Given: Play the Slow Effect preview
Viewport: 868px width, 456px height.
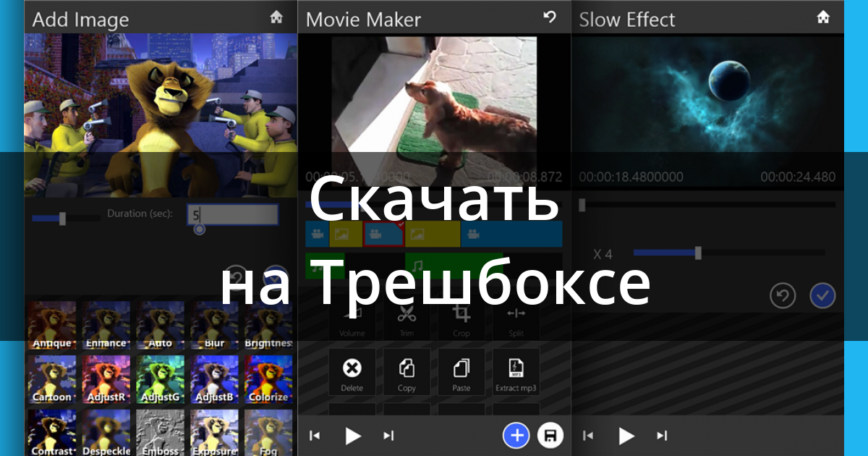Looking at the screenshot, I should point(626,435).
